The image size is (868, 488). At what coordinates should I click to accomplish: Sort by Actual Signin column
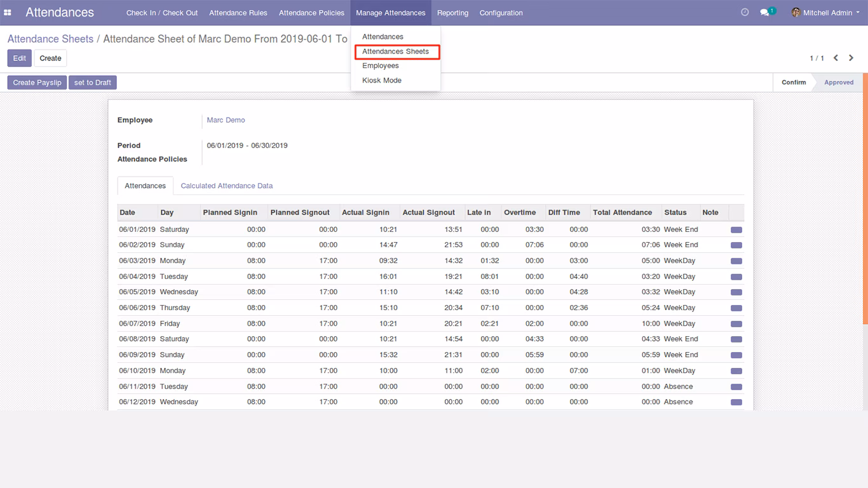pos(370,213)
